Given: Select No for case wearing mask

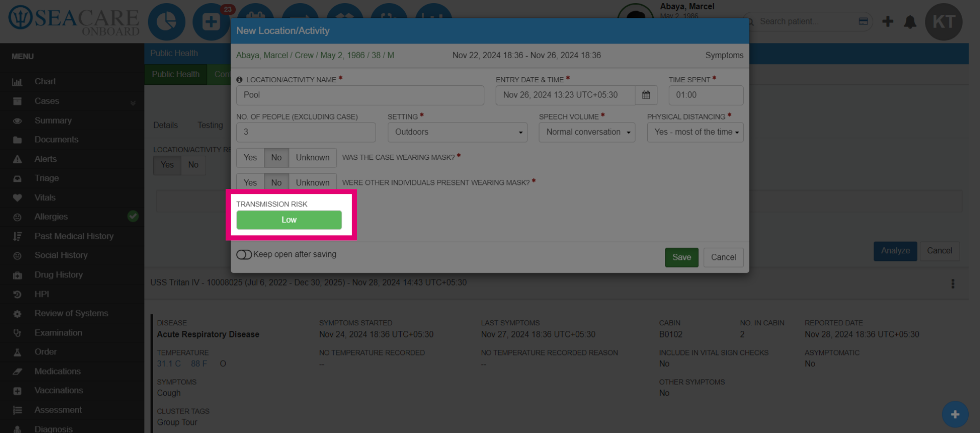Looking at the screenshot, I should (276, 158).
